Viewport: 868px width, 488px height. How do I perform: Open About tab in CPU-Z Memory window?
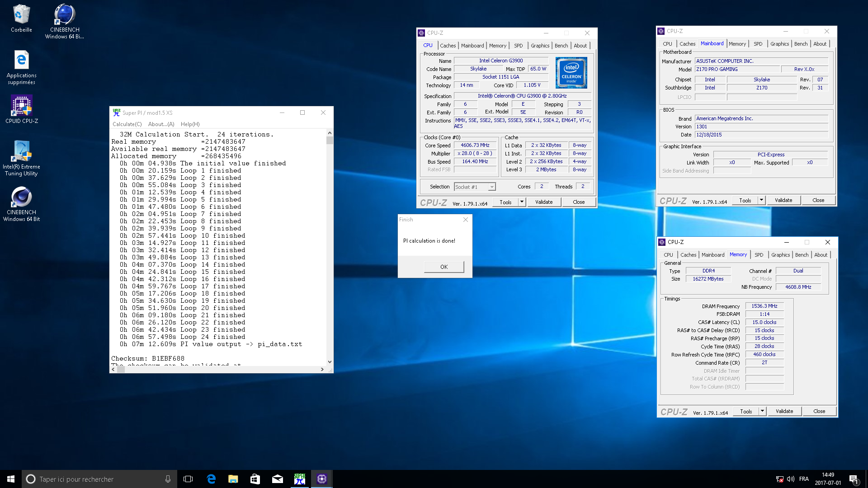coord(821,255)
